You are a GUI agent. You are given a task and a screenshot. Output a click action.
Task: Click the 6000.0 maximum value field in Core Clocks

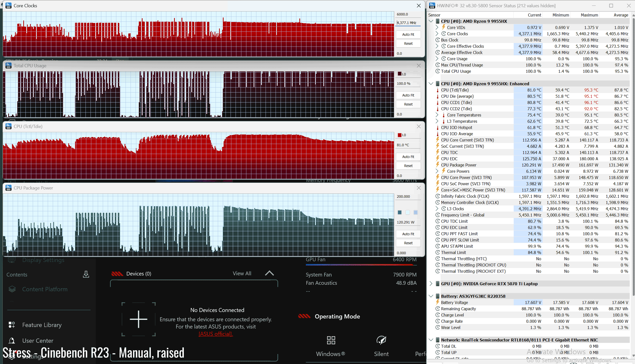coord(408,14)
